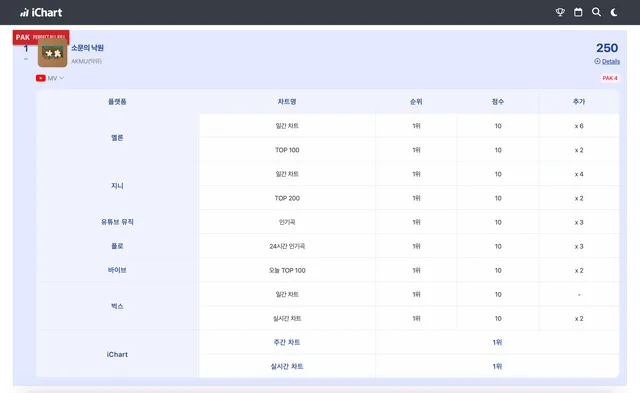Click the YouTube MV icon

pos(40,78)
